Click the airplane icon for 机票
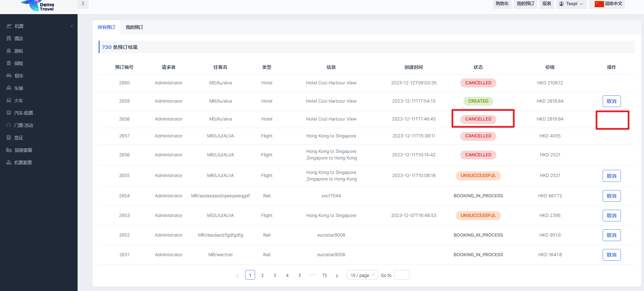The image size is (644, 291). [9, 26]
